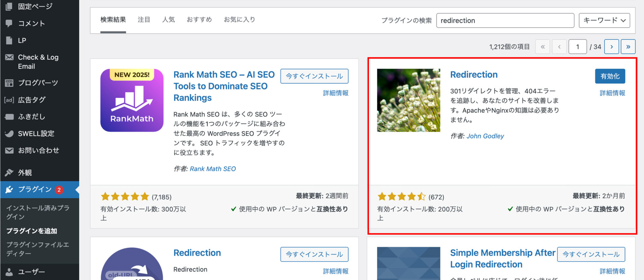The height and width of the screenshot is (280, 644).
Task: Click the Redirection flower thumbnail
Action: tap(409, 100)
